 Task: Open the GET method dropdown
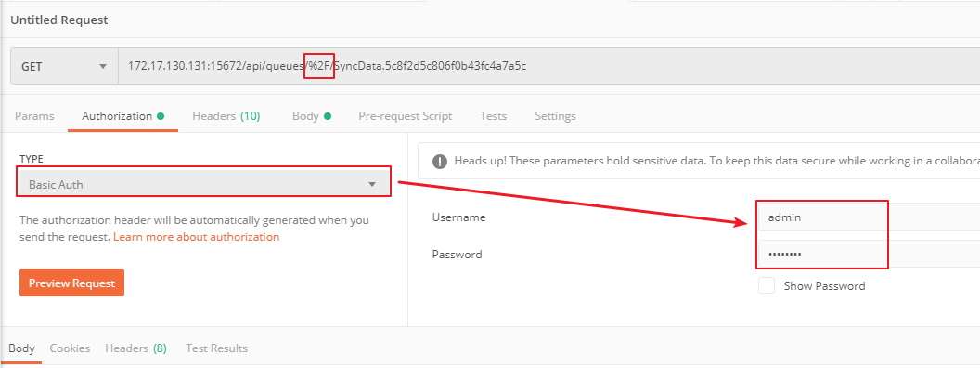pyautogui.click(x=64, y=66)
